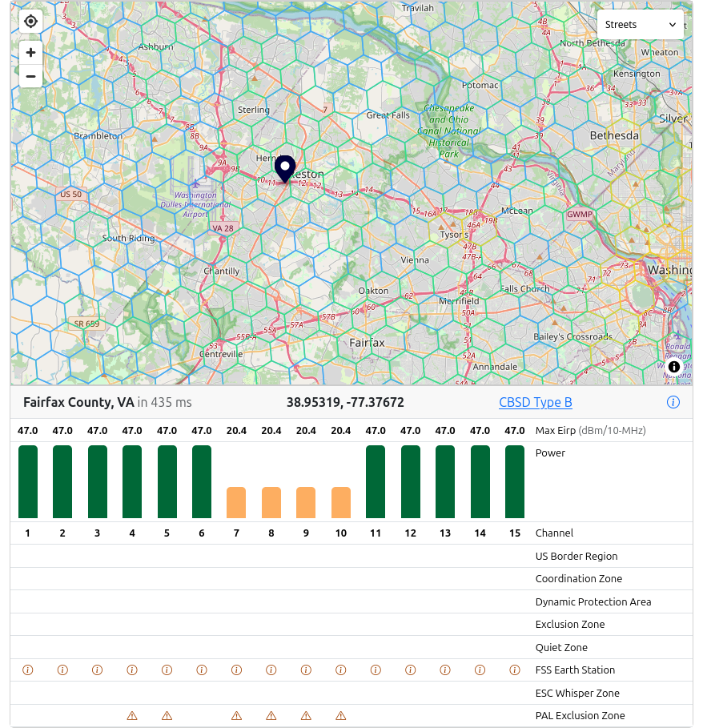The image size is (703, 728).
Task: Open the CBSD Type B link
Action: 535,402
